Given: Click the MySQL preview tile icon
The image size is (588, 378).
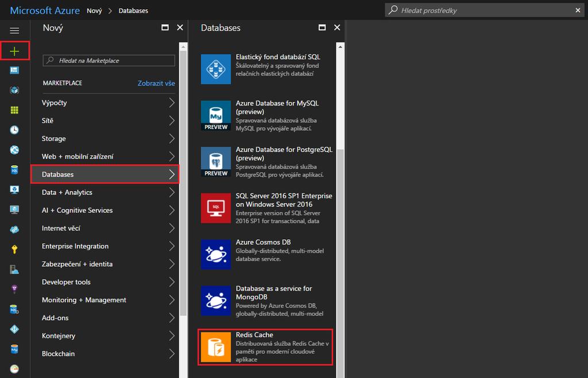Looking at the screenshot, I should pyautogui.click(x=216, y=115).
